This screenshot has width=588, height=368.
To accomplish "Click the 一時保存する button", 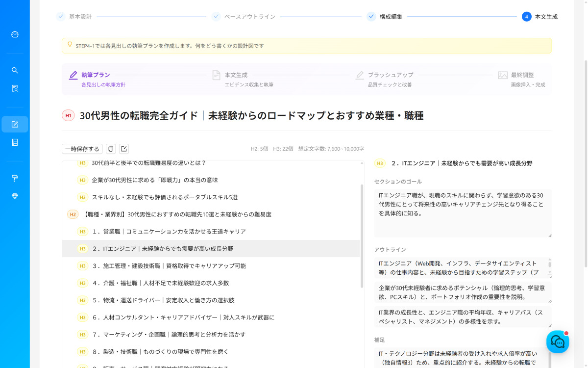I will tap(82, 148).
